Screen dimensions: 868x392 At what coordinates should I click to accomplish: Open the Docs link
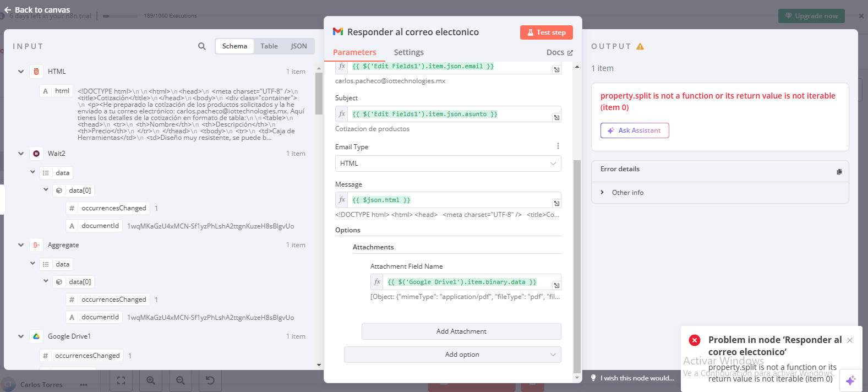(559, 52)
